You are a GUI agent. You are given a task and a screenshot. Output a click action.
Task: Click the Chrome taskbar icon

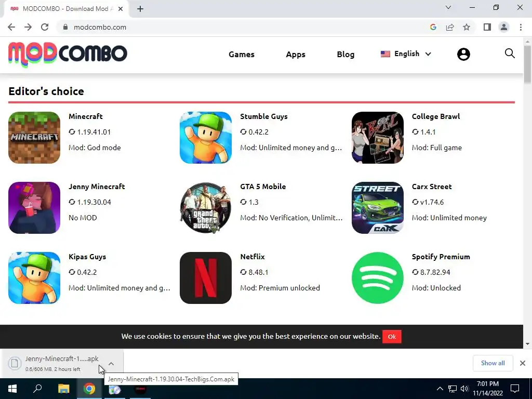89,389
